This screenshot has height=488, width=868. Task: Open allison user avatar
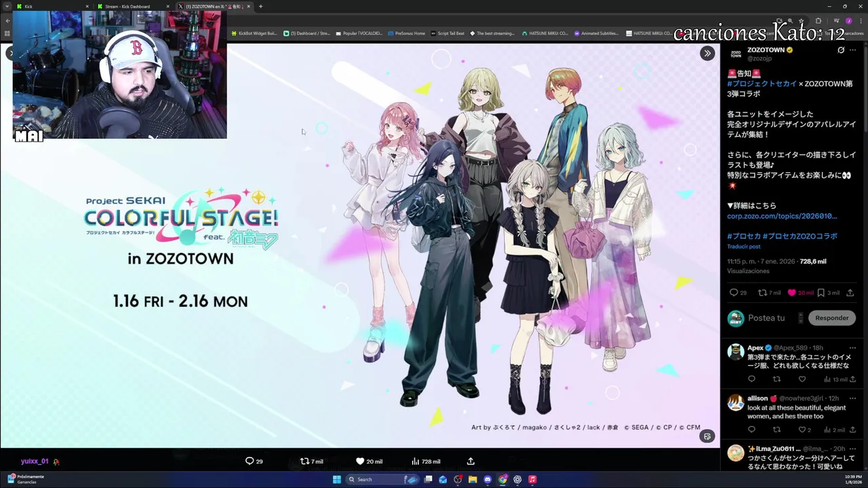click(x=735, y=403)
